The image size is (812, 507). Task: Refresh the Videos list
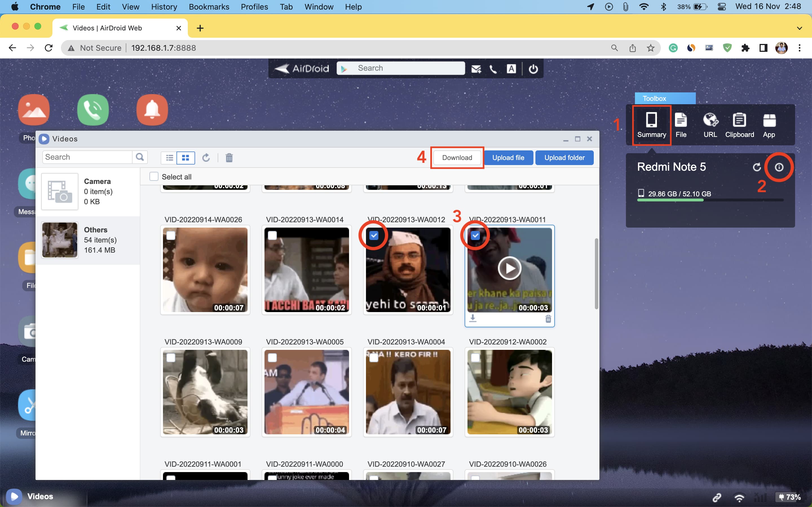coord(206,158)
